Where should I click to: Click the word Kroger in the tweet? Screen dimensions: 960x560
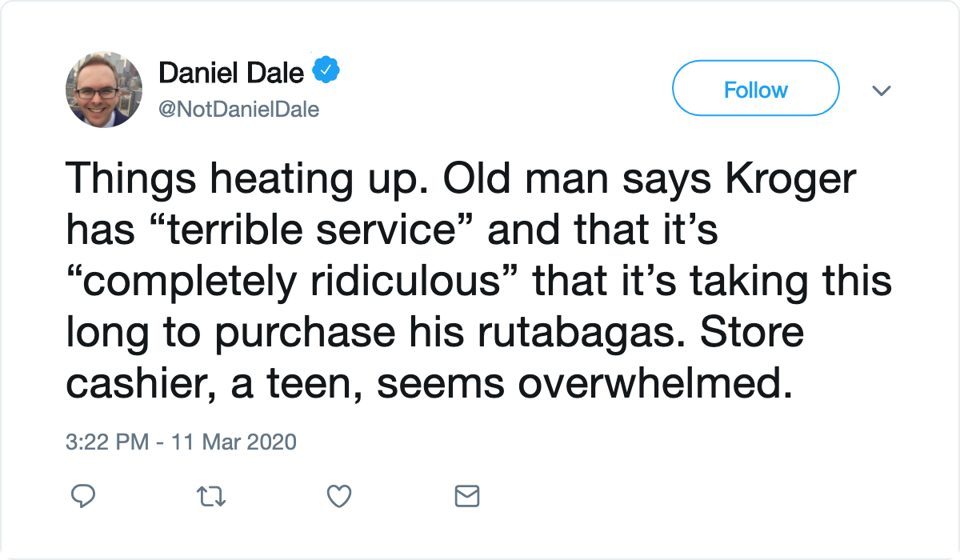792,182
